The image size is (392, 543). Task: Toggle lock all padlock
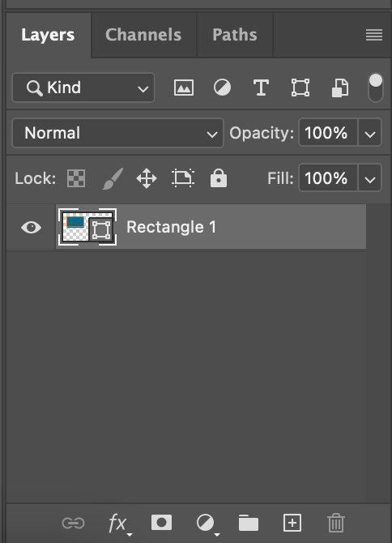click(x=219, y=178)
